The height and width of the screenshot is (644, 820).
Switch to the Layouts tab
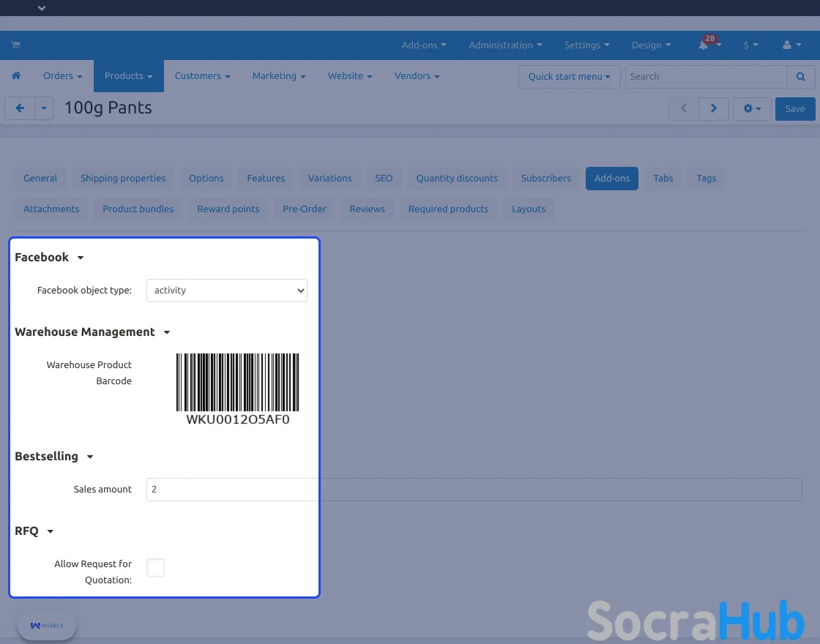(x=528, y=209)
